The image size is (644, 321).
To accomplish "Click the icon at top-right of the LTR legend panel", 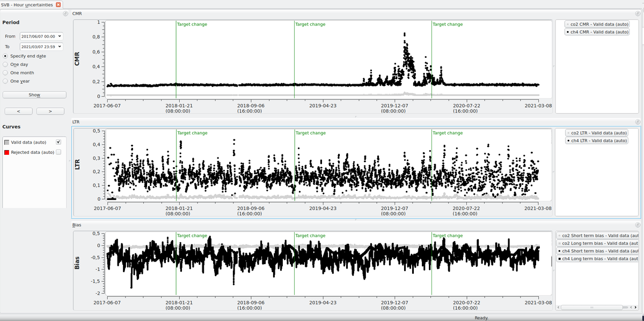I will tap(637, 122).
